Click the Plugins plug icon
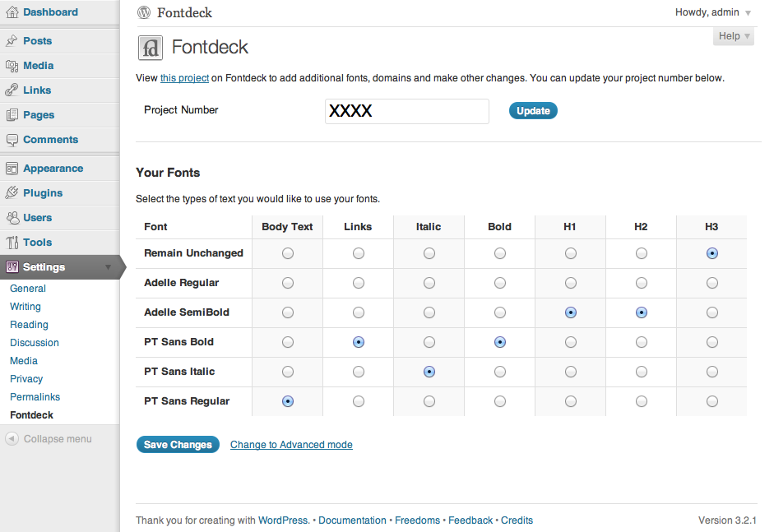The image size is (774, 532). coord(12,192)
